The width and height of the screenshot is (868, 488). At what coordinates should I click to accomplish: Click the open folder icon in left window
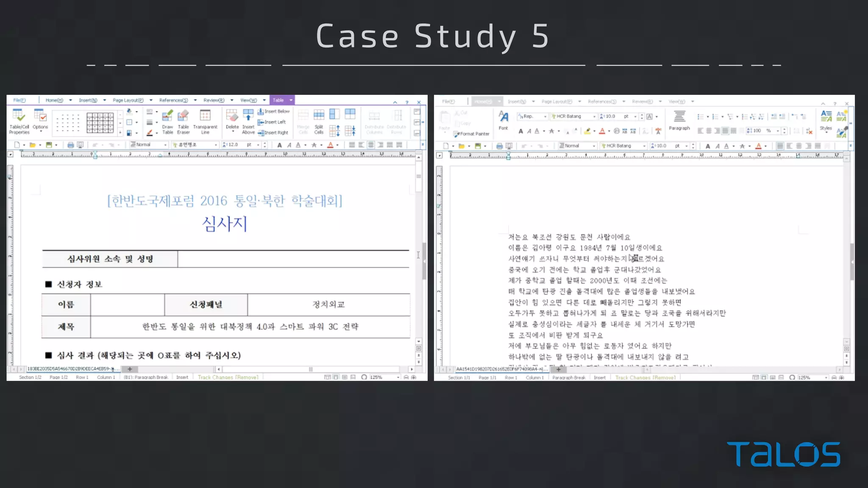[33, 145]
